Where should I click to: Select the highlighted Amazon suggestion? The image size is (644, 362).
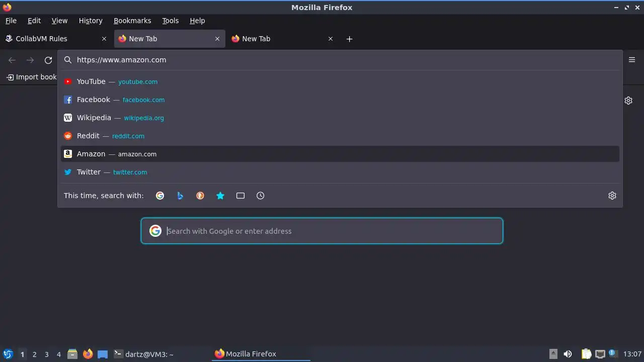coord(340,154)
